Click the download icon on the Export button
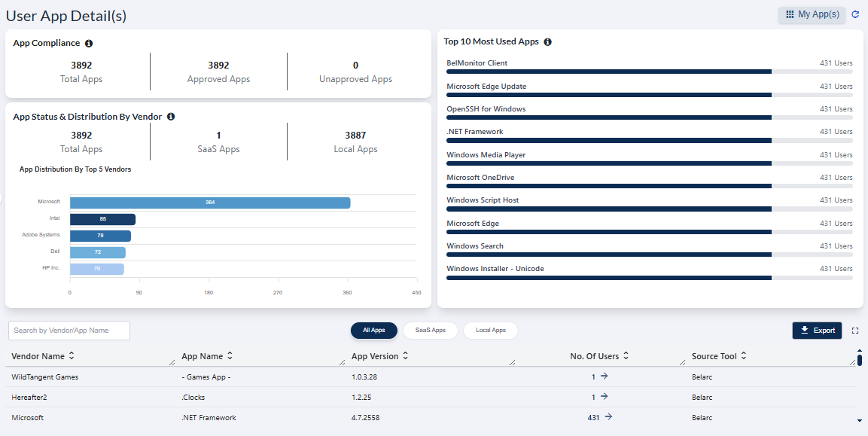868x436 pixels. (805, 330)
